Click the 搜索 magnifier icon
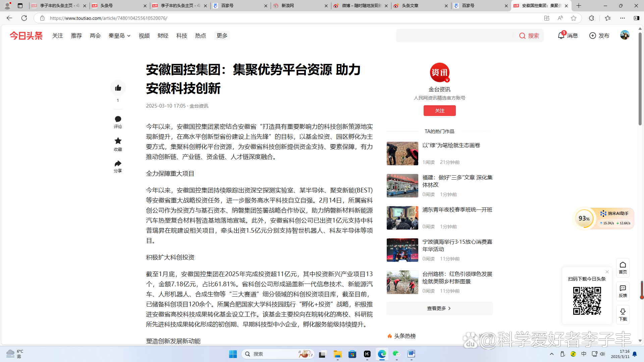Image resolution: width=644 pixels, height=362 pixels. 522,35
